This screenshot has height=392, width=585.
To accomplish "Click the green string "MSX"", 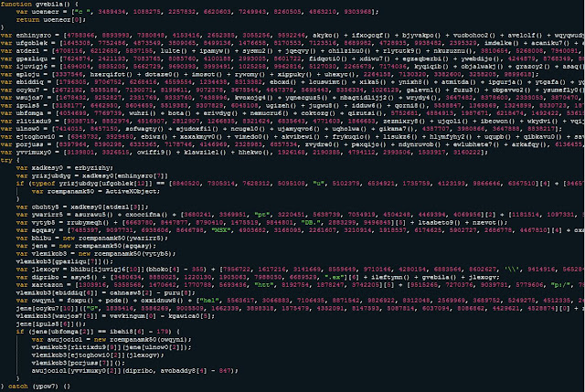I will point(221,230).
